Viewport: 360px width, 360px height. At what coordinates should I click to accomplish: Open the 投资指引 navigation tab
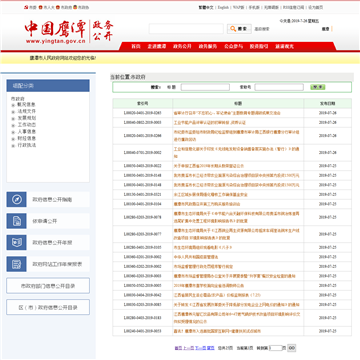click(259, 46)
